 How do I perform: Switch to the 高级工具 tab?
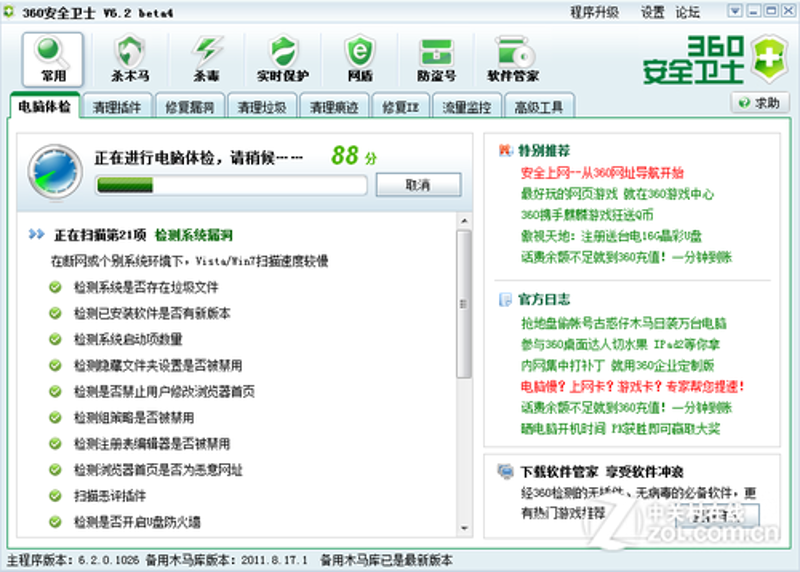tap(539, 107)
